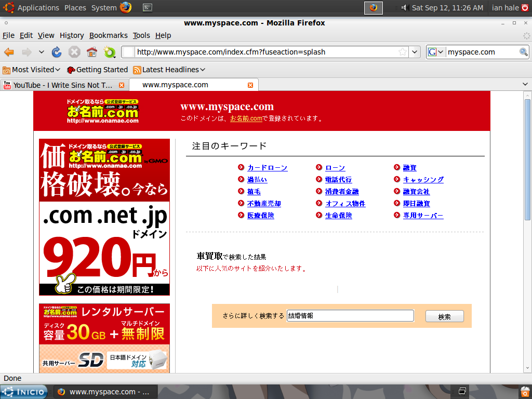
Task: Click the Firefox window button in the top panel
Action: pyautogui.click(x=373, y=7)
